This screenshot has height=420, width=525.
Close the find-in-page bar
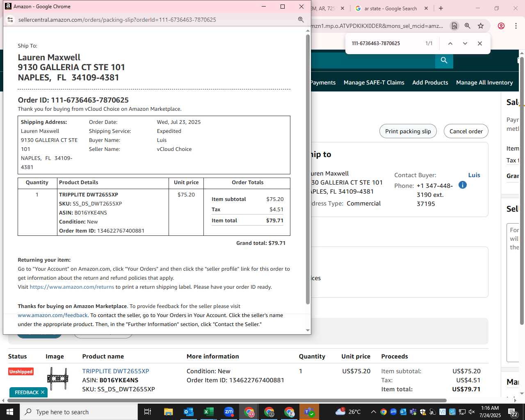click(479, 43)
